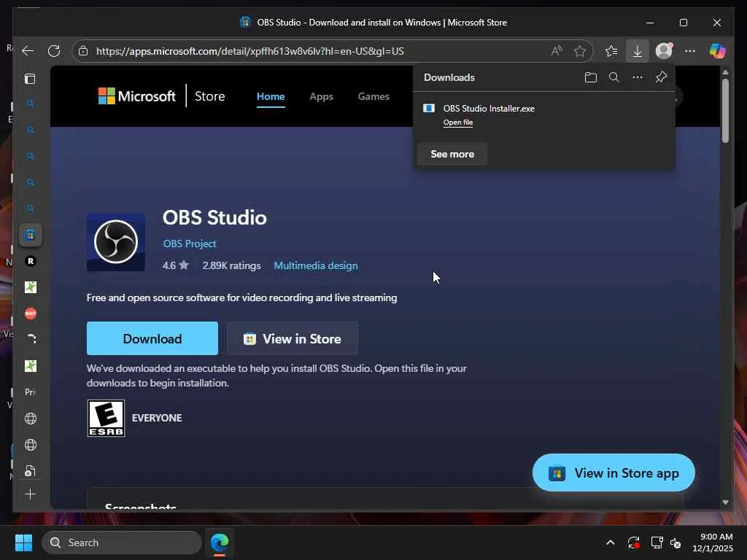Click the scrollbar down arrow
This screenshot has height=560, width=747.
point(725,502)
